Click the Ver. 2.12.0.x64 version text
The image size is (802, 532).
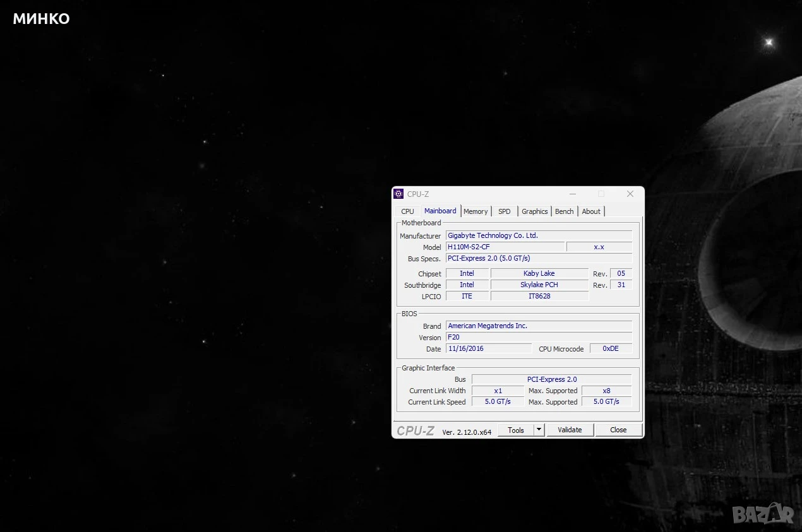click(x=467, y=432)
